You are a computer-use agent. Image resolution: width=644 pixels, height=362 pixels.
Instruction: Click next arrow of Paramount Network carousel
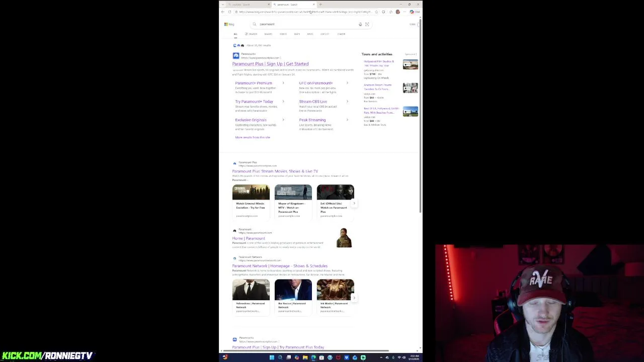[354, 298]
